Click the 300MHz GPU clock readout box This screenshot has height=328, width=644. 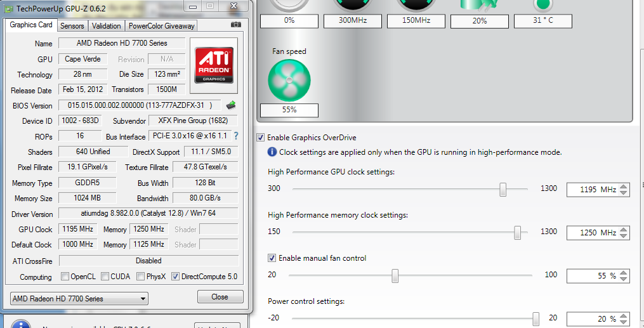[352, 20]
